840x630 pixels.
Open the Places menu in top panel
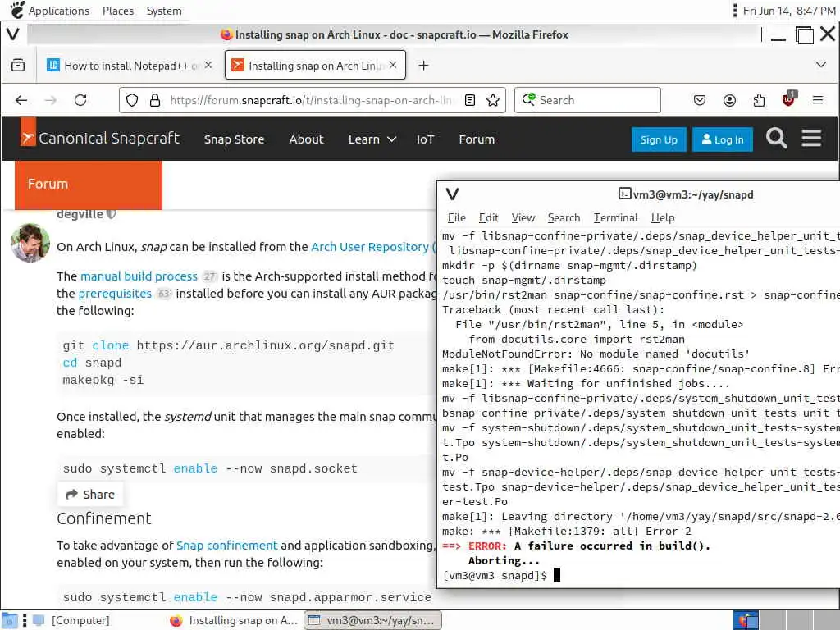point(118,11)
